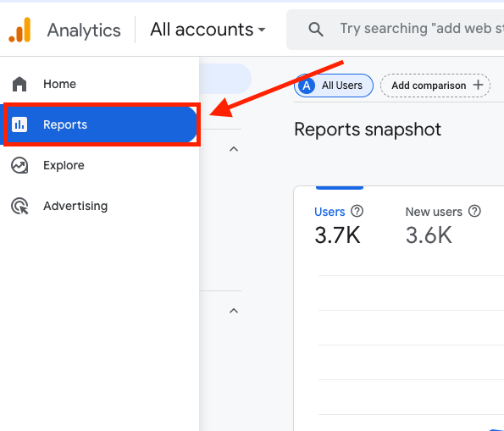Screen dimensions: 504x431
Task: Click the Explore icon
Action: coord(19,165)
